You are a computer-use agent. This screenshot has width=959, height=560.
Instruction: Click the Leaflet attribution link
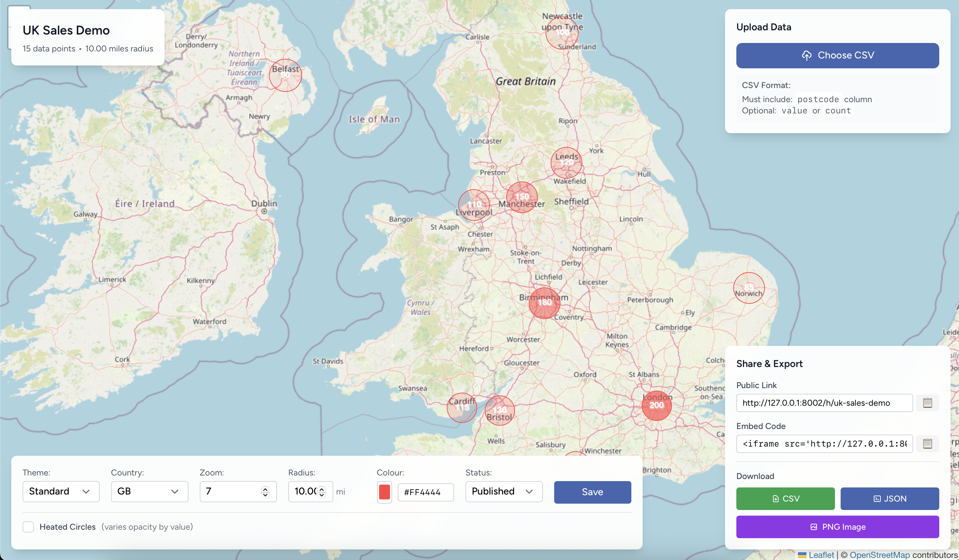(821, 555)
